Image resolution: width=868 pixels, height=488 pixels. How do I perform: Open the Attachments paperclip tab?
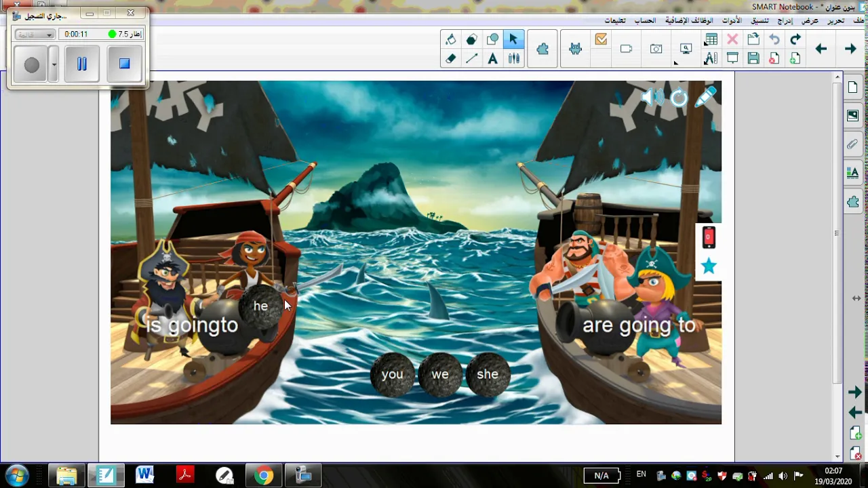click(853, 144)
